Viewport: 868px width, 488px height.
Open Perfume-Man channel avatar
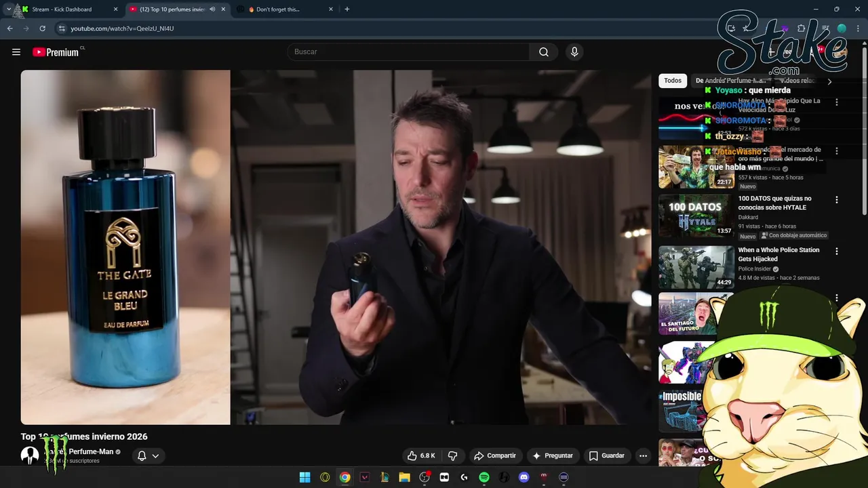point(30,455)
